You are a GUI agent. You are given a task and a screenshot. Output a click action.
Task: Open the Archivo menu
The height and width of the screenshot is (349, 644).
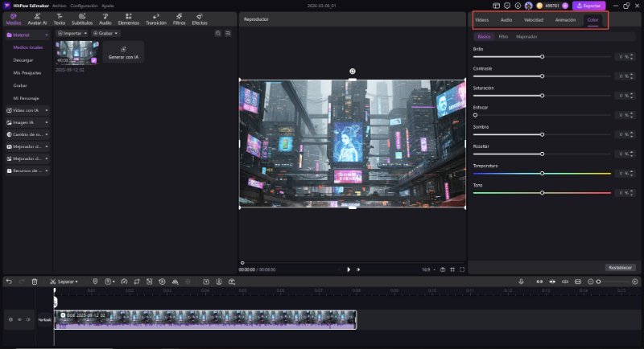pos(59,6)
